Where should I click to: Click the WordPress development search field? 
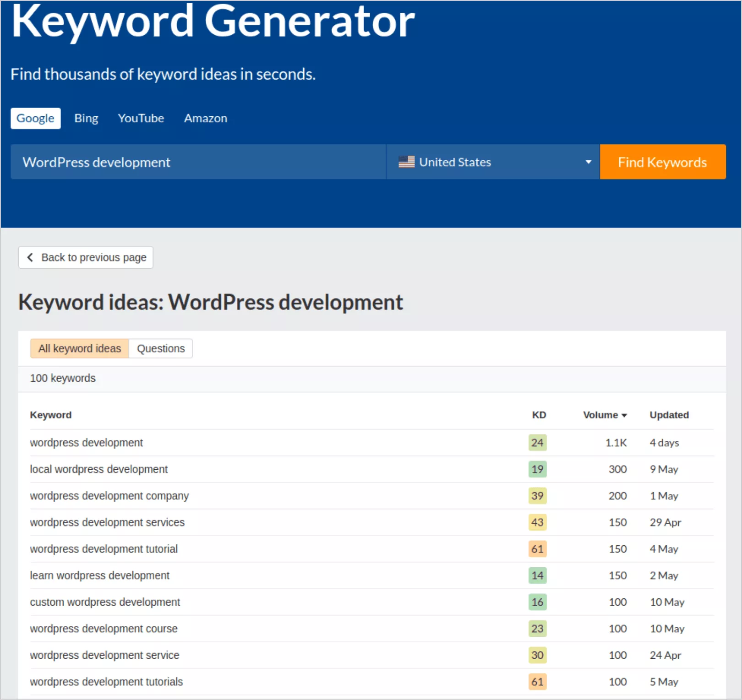(x=198, y=162)
